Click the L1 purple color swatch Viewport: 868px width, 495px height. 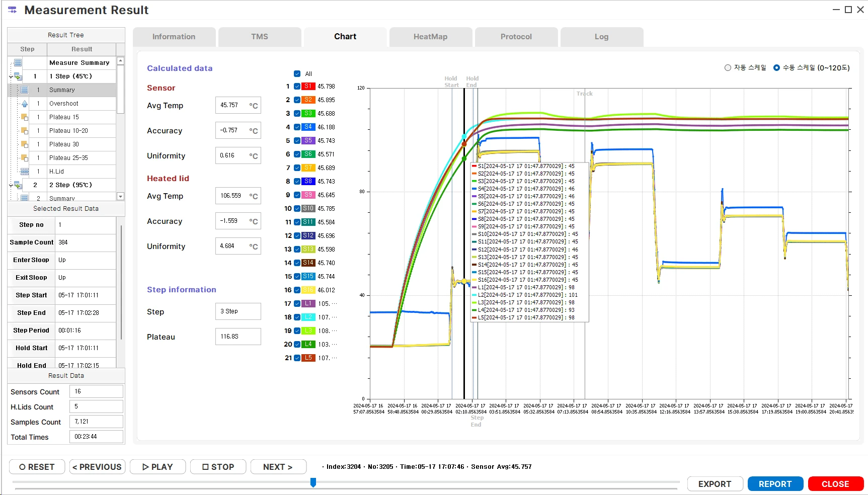point(308,304)
